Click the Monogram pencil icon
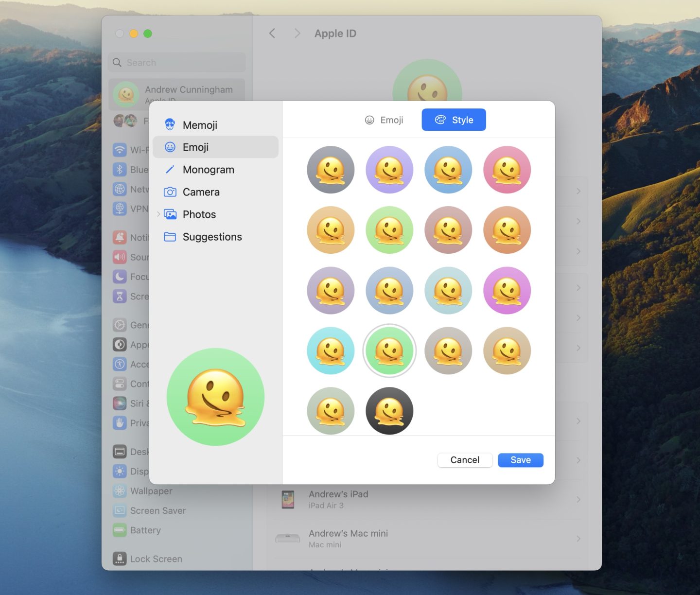700x595 pixels. [170, 170]
